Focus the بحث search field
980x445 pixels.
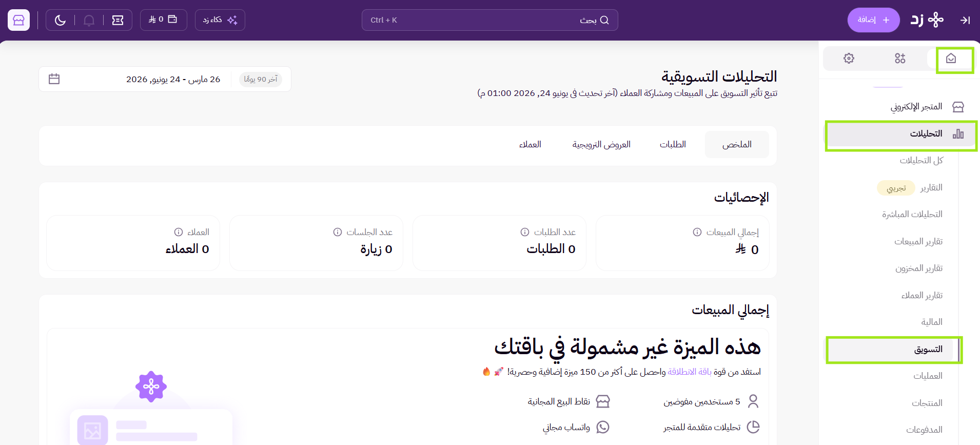click(489, 20)
